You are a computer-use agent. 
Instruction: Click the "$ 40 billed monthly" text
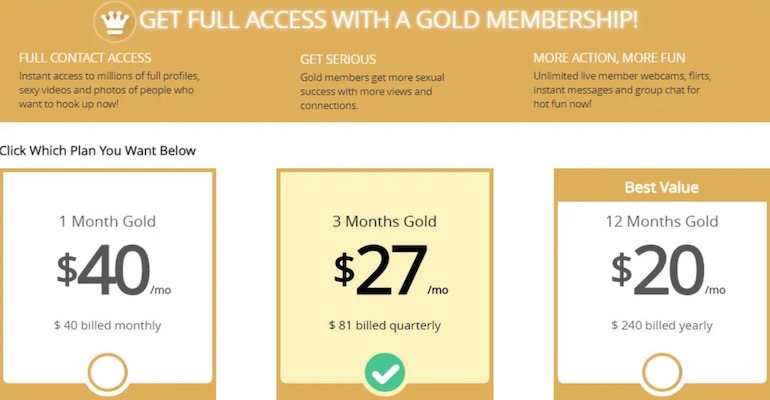tap(107, 325)
